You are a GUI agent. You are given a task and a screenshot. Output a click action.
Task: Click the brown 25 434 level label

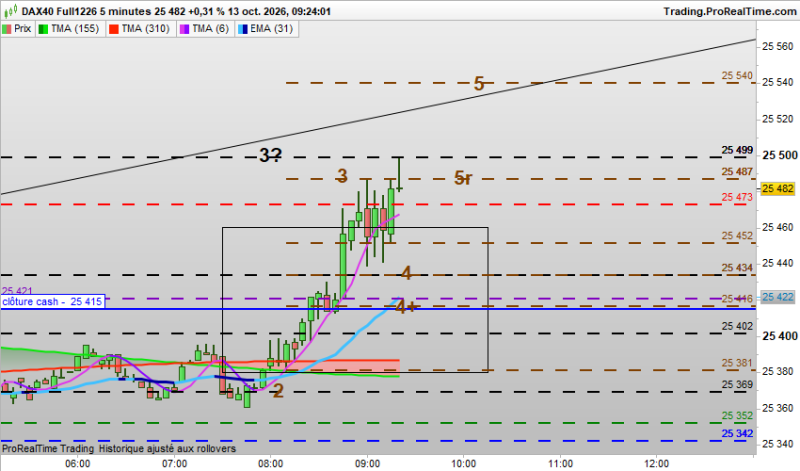tap(737, 268)
